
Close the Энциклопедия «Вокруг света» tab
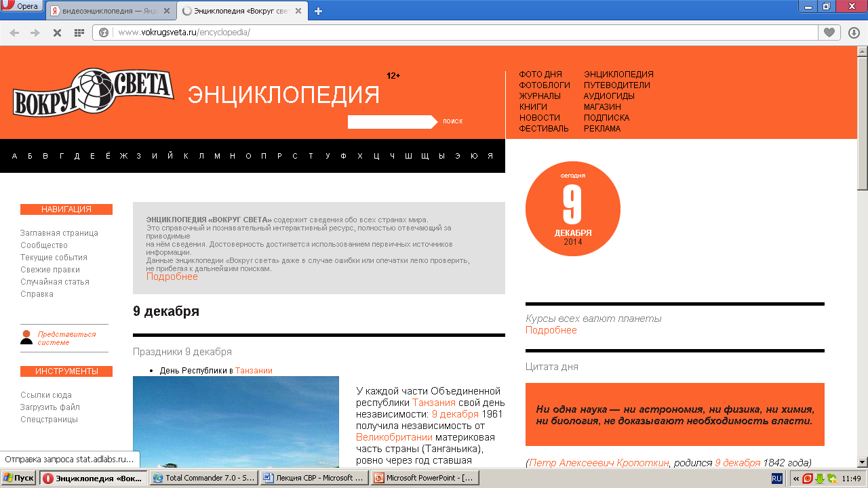click(300, 11)
